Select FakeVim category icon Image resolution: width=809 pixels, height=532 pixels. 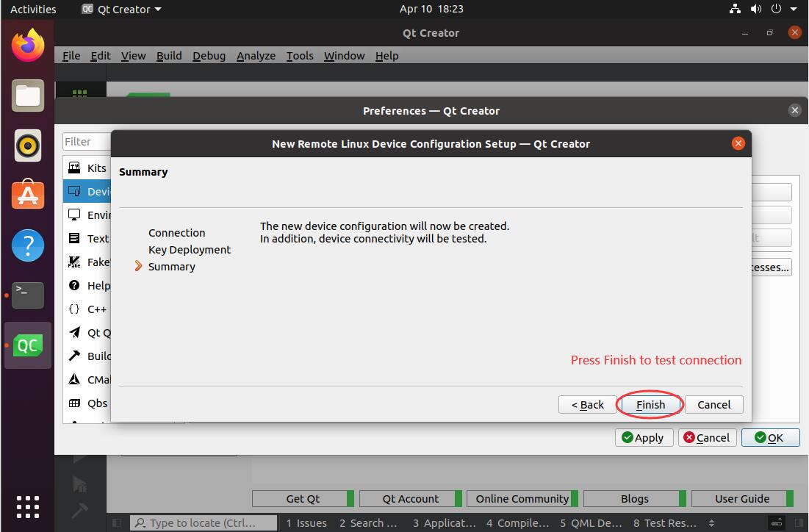tap(74, 262)
